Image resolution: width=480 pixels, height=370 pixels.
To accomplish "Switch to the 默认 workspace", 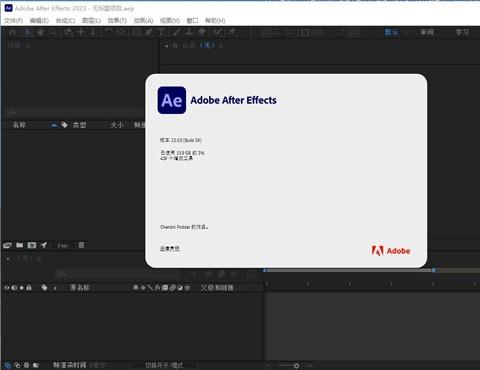I will [x=391, y=32].
